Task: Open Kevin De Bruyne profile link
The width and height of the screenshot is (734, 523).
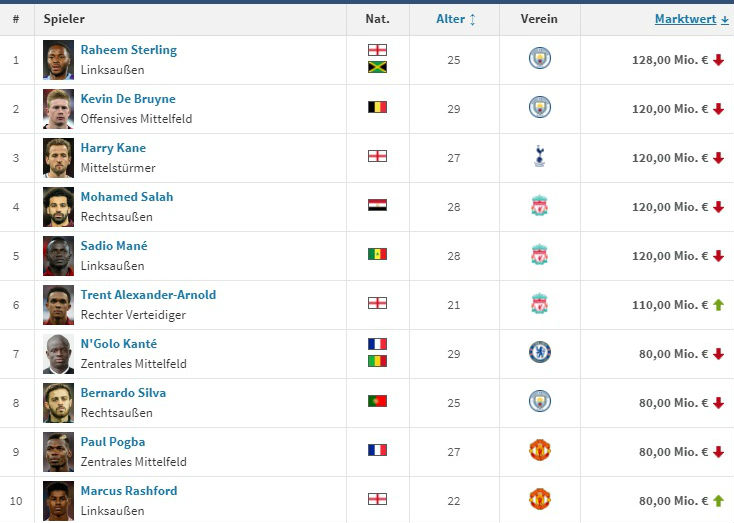Action: (128, 99)
